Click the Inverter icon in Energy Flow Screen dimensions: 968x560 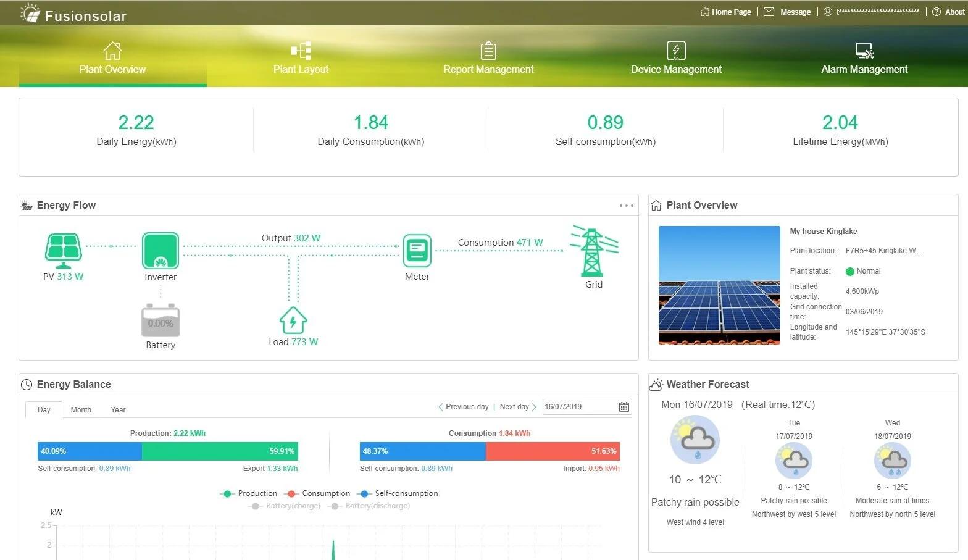coord(161,251)
